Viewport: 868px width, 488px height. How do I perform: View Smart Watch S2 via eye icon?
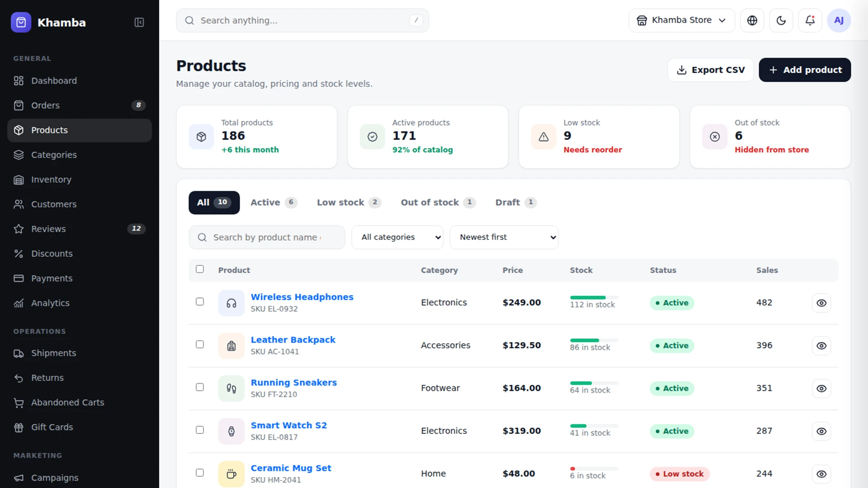pos(821,431)
